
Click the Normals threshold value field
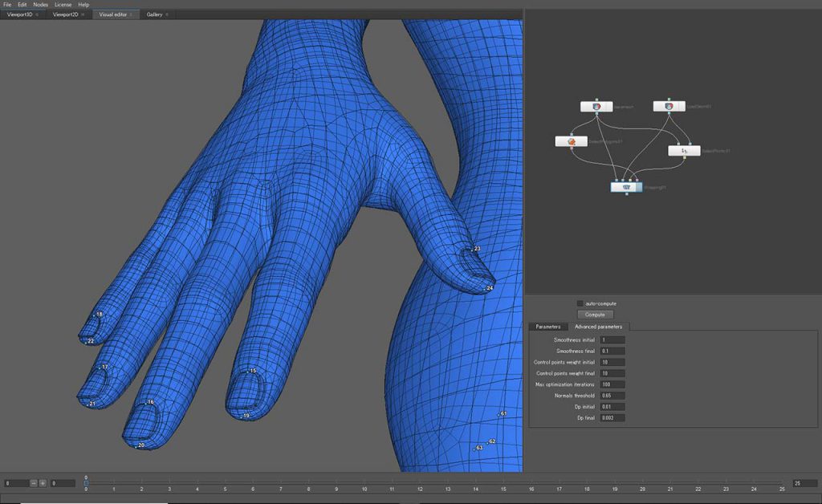point(612,396)
